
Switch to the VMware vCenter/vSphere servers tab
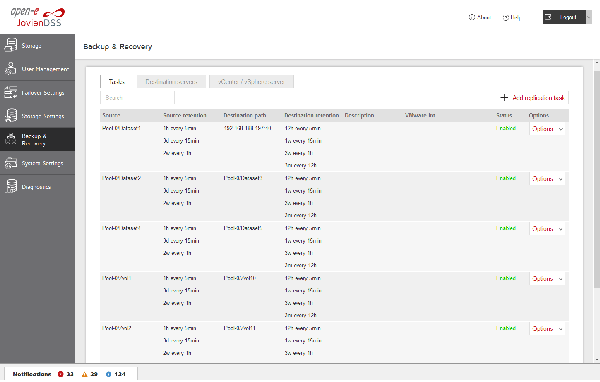tap(251, 82)
